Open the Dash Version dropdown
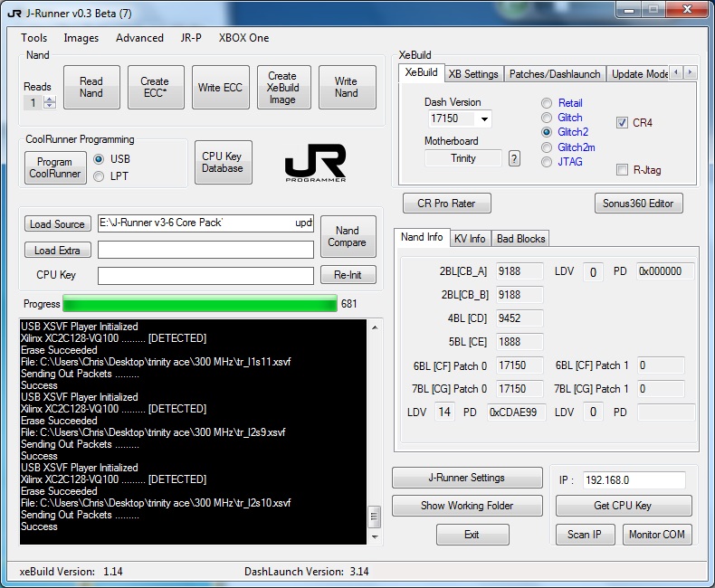Screen dimensions: 715x588 point(484,119)
